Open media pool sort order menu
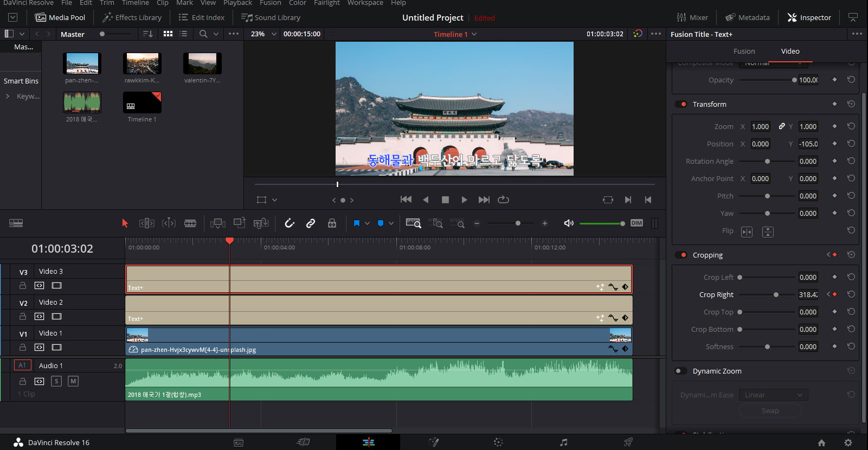The width and height of the screenshot is (868, 450). tap(147, 34)
